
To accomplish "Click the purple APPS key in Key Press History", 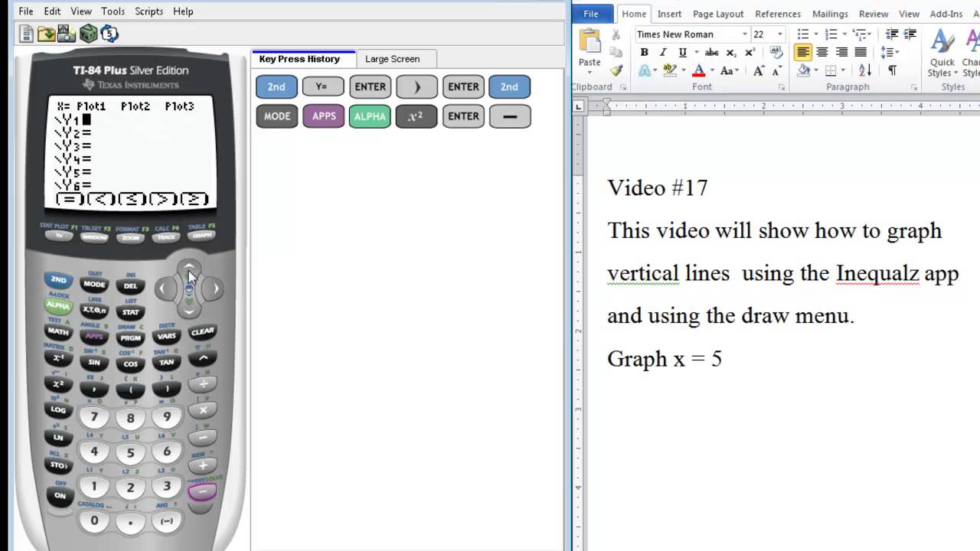I will [x=324, y=116].
